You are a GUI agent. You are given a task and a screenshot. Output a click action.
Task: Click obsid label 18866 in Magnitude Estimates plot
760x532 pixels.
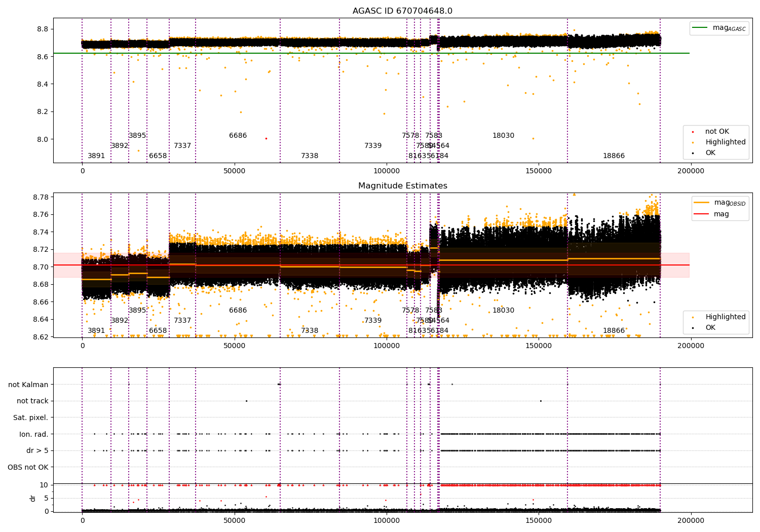tap(614, 331)
